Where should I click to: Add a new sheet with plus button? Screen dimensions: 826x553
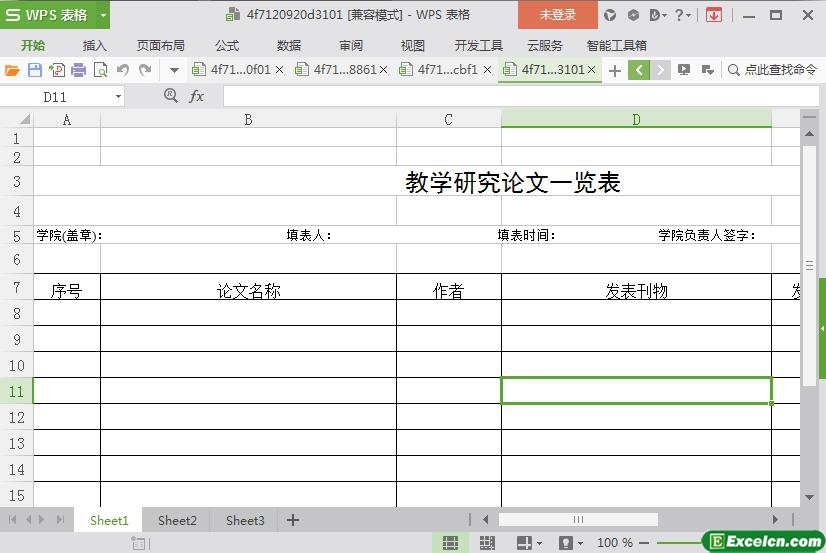(293, 520)
